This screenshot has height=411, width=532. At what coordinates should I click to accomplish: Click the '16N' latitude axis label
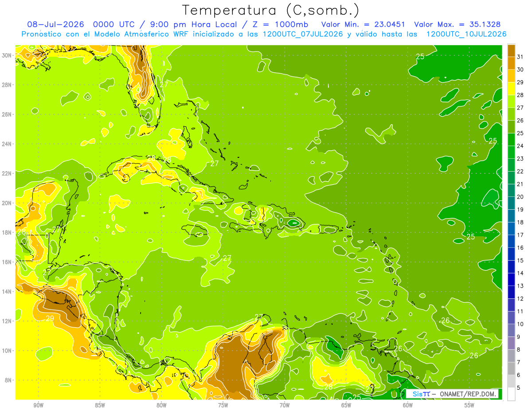click(x=7, y=262)
